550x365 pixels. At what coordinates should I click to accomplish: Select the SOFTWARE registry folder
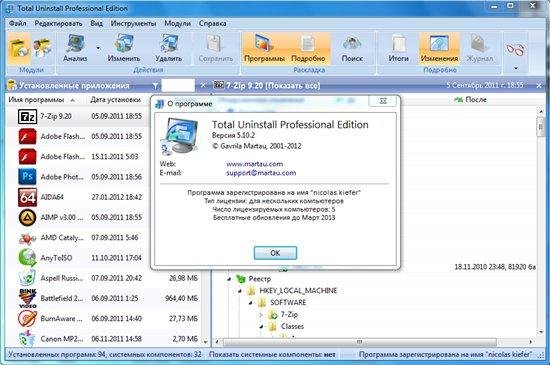click(x=288, y=303)
